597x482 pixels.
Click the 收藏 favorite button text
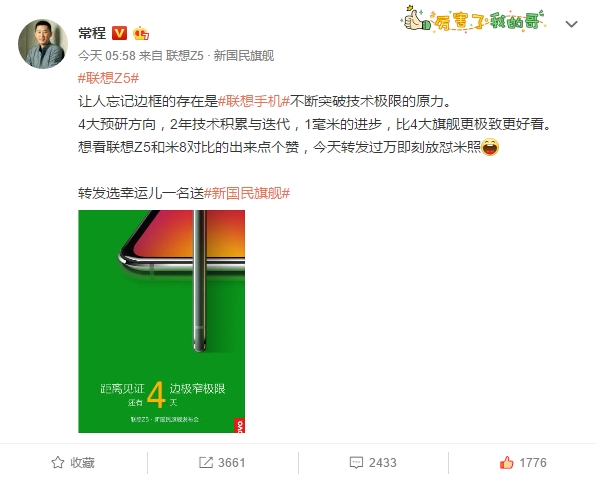click(x=82, y=463)
